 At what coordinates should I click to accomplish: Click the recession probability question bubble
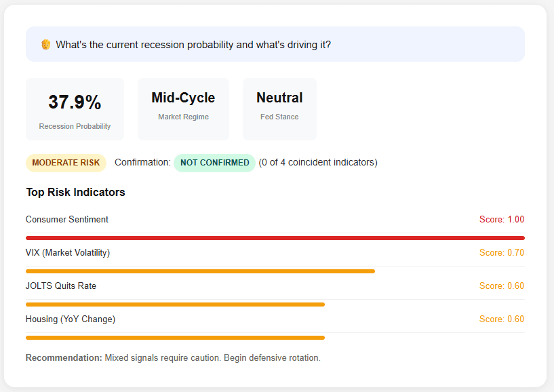point(275,43)
